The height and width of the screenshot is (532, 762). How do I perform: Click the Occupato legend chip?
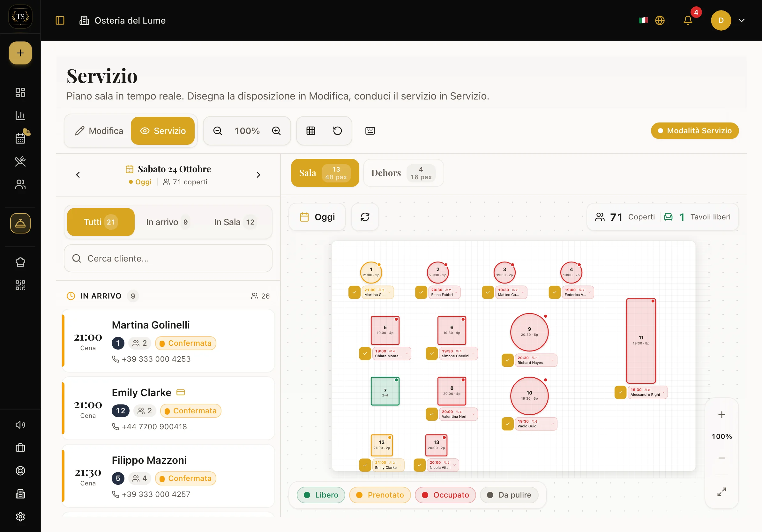tap(445, 495)
